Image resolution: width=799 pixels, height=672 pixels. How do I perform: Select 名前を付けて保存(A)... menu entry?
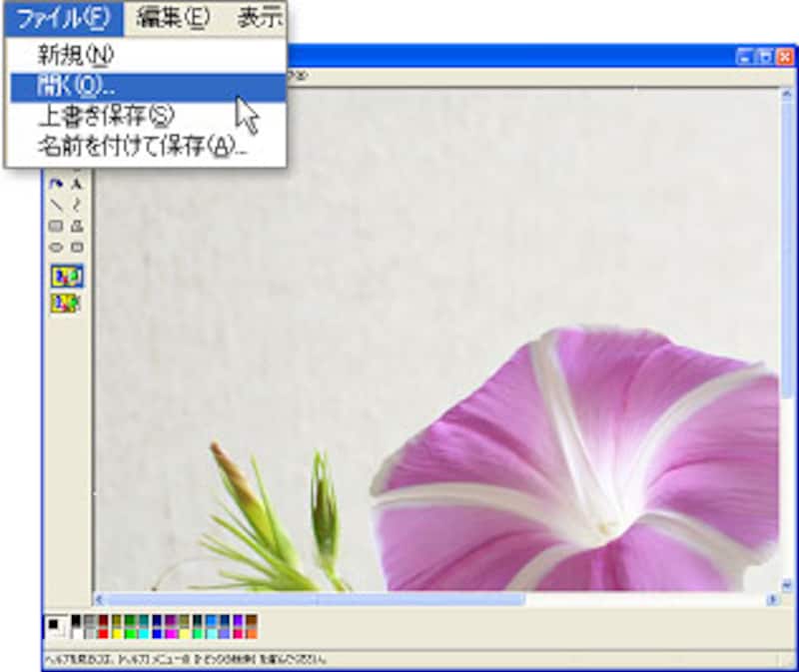point(142,147)
